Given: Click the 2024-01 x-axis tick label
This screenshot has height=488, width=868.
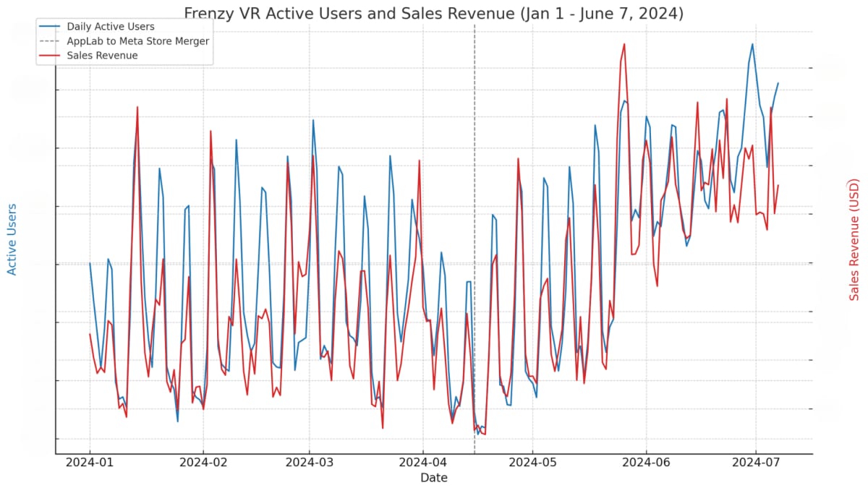Looking at the screenshot, I should pyautogui.click(x=90, y=462).
